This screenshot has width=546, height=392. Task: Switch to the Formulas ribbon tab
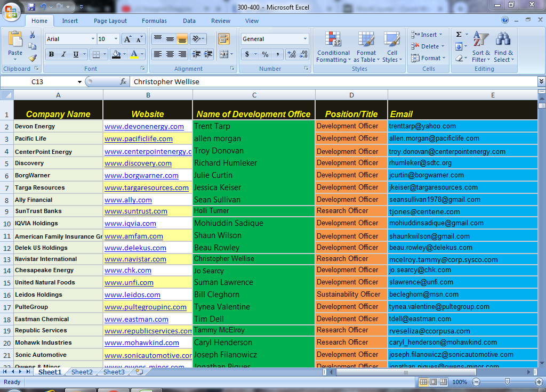[154, 21]
